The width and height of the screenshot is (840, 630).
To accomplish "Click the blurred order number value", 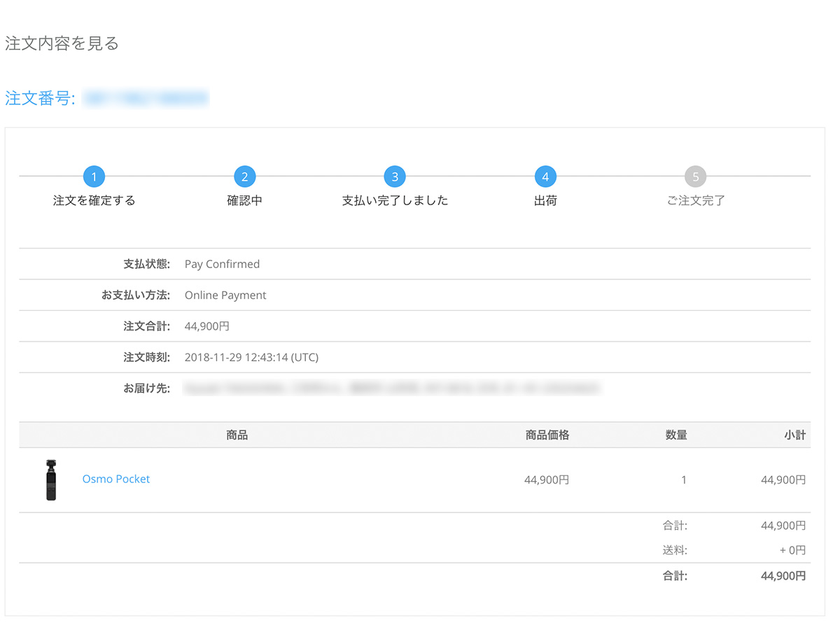I will pos(146,99).
